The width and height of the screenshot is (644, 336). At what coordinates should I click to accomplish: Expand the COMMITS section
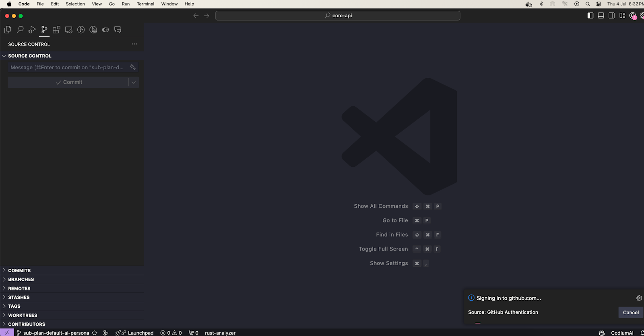point(72,271)
